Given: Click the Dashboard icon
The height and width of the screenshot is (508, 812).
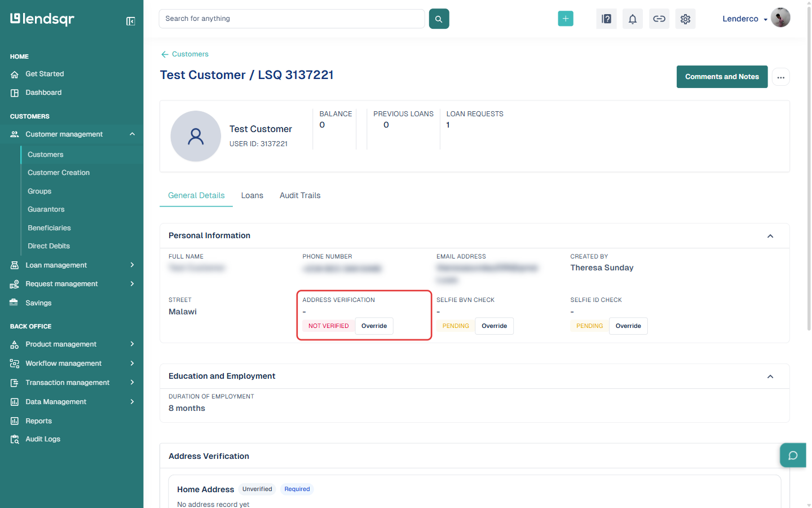Looking at the screenshot, I should (x=15, y=93).
